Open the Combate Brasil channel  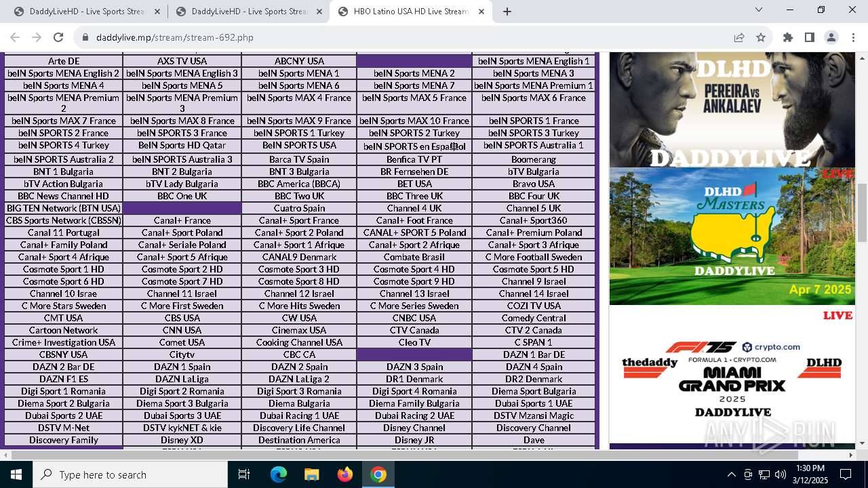pos(414,257)
